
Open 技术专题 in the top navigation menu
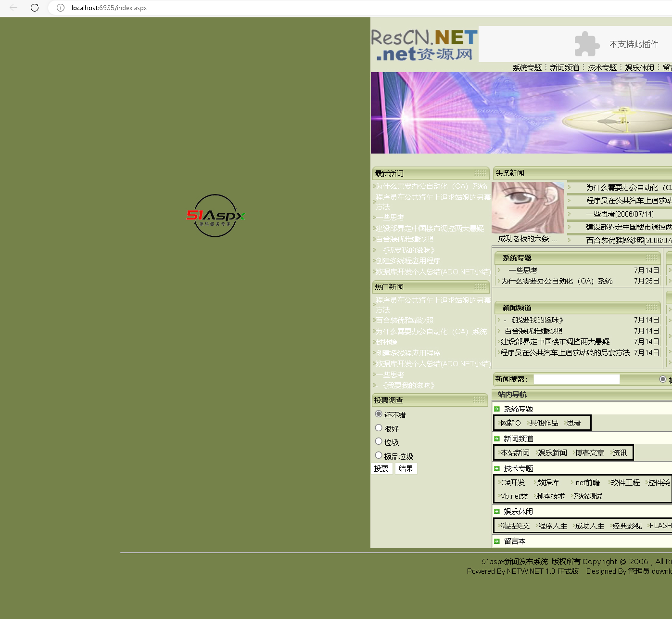602,68
